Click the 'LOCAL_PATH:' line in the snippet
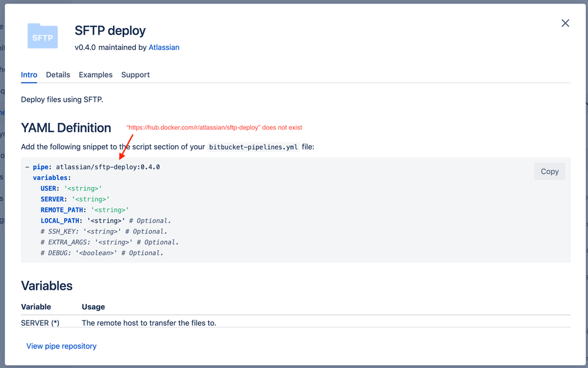 click(106, 221)
